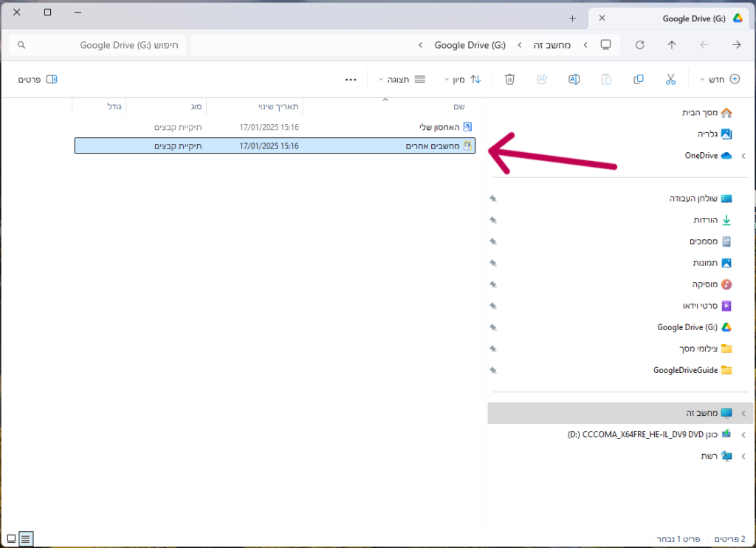Select the האחסון שלי folder

275,127
